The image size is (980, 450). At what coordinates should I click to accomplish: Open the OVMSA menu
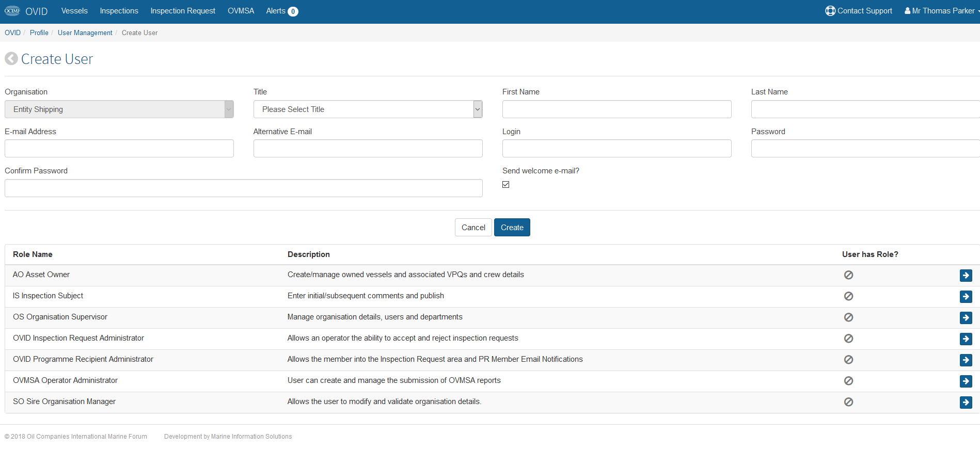click(x=241, y=11)
